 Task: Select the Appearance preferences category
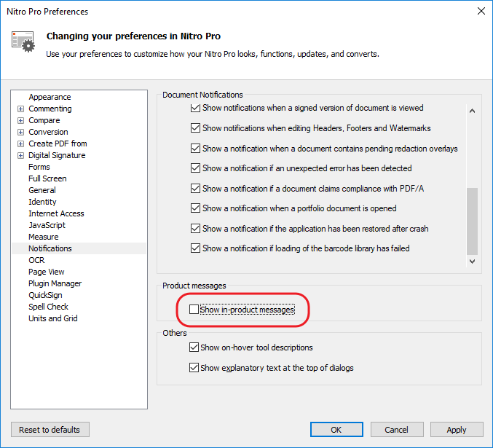click(x=50, y=97)
